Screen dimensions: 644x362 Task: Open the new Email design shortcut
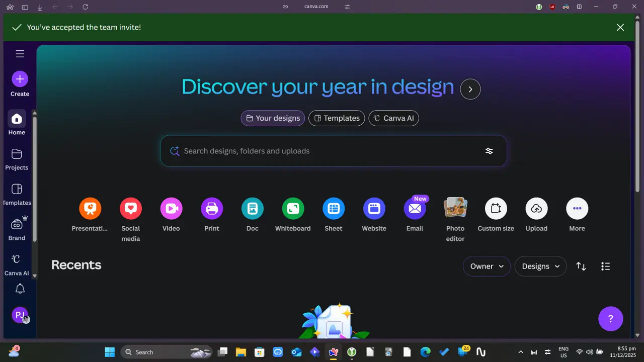[415, 208]
